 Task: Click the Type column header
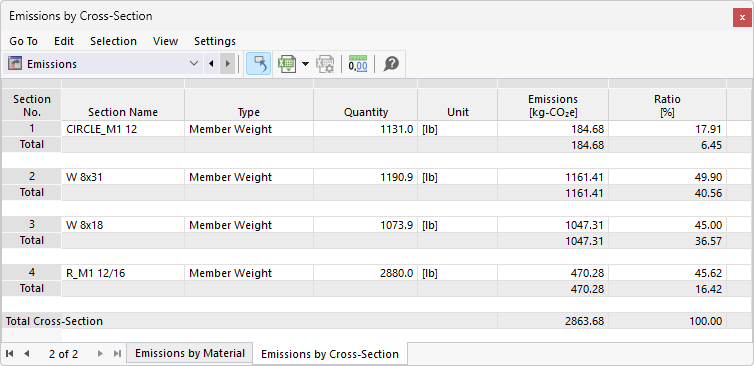click(249, 105)
